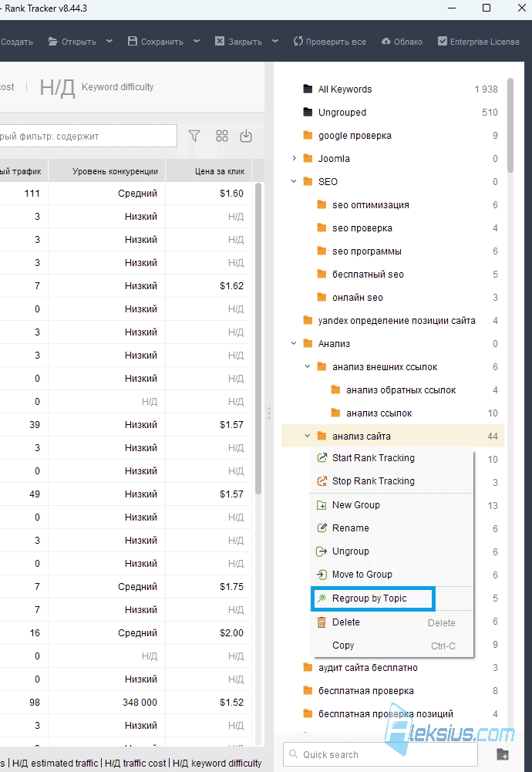Click the $1.52 cost per click cell

(x=209, y=702)
